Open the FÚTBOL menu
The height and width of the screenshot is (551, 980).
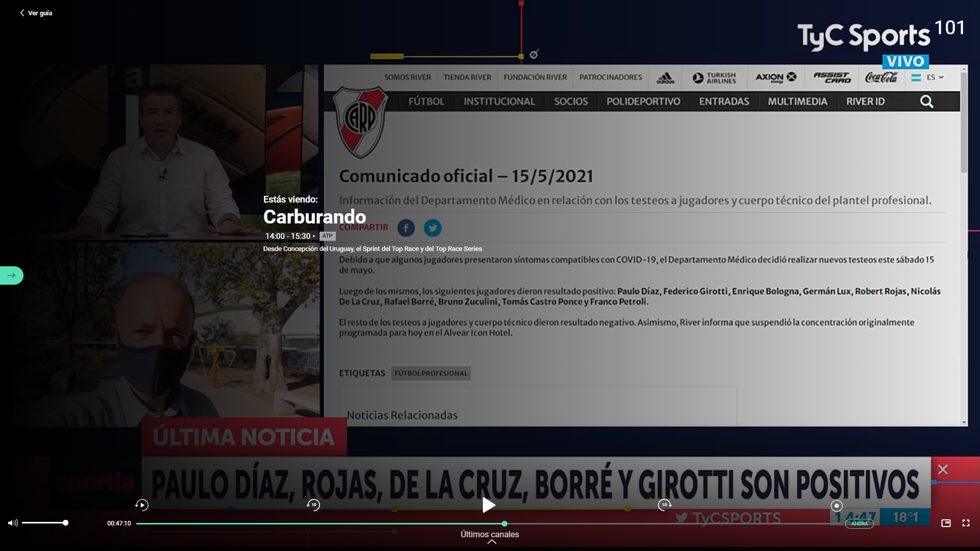pos(426,102)
